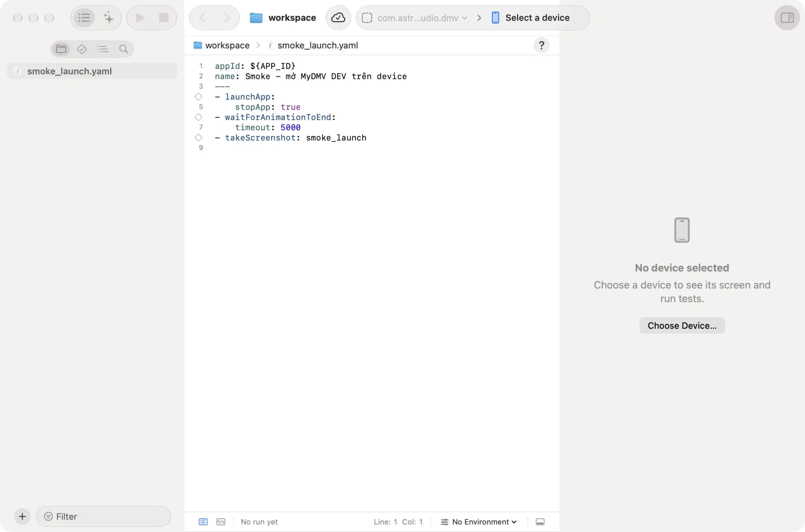Image resolution: width=805 pixels, height=532 pixels.
Task: Show the editor view icon in status bar
Action: pyautogui.click(x=203, y=522)
